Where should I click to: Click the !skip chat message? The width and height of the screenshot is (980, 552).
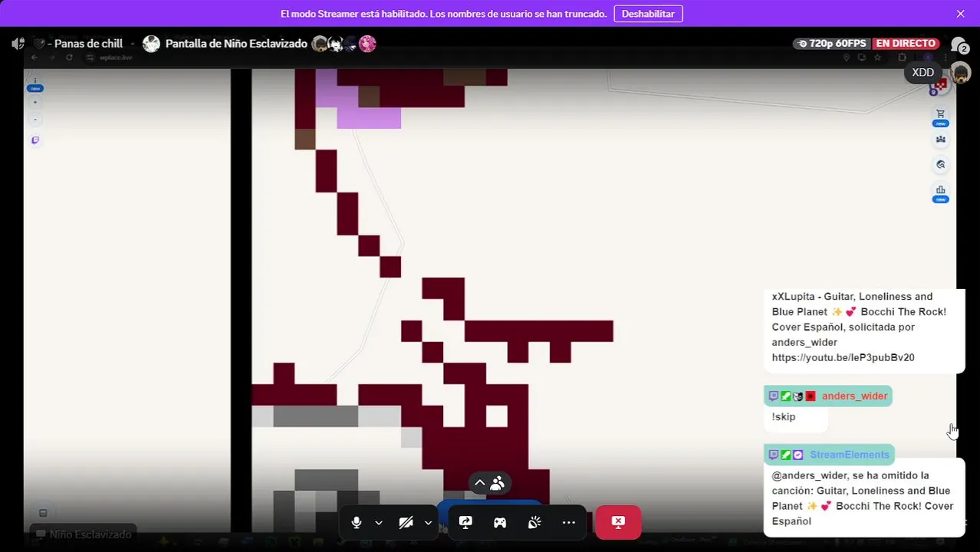click(x=784, y=417)
